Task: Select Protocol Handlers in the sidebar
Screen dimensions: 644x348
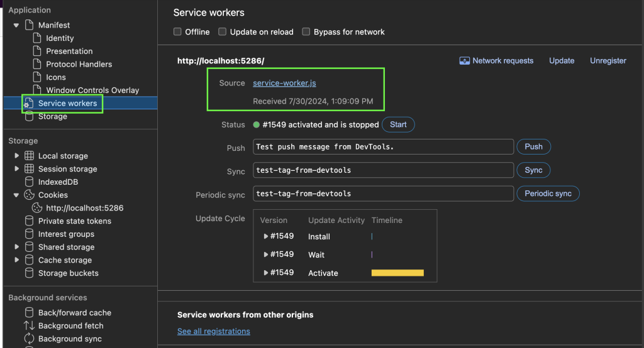Action: point(79,64)
